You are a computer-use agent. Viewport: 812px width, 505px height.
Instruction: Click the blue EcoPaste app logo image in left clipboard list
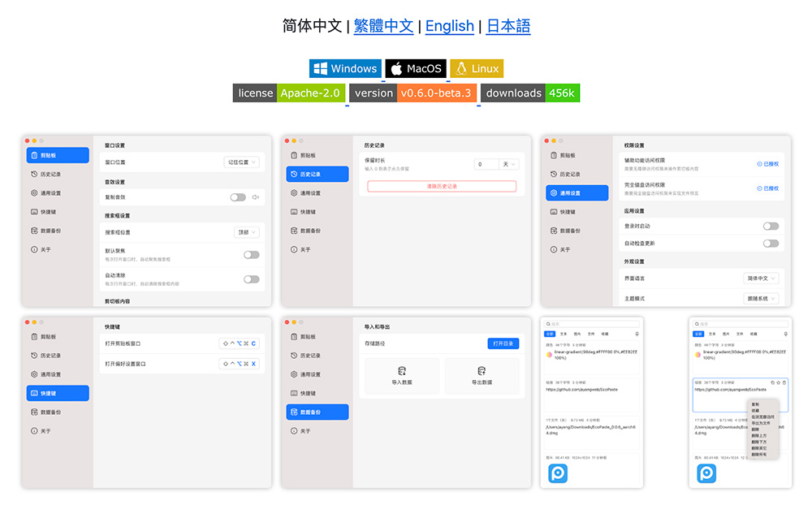click(x=558, y=473)
